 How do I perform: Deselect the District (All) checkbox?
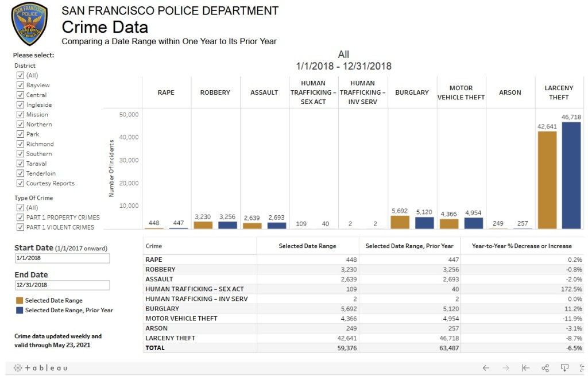click(x=20, y=75)
